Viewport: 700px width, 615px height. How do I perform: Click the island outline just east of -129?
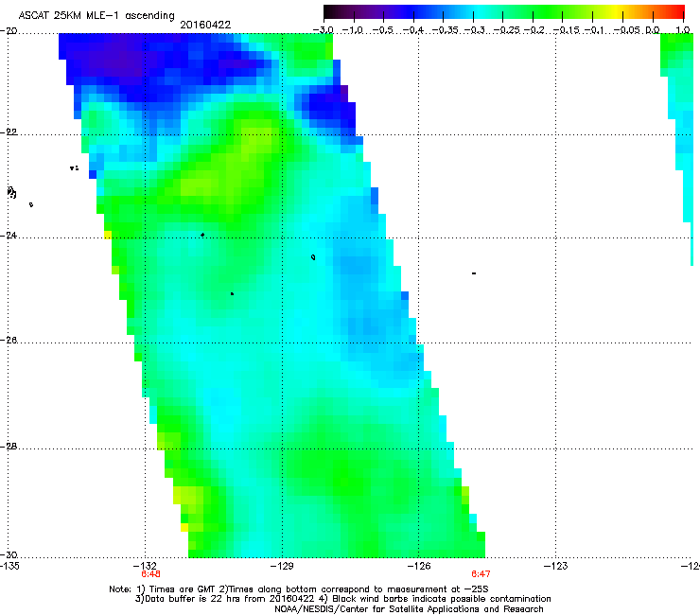click(313, 257)
